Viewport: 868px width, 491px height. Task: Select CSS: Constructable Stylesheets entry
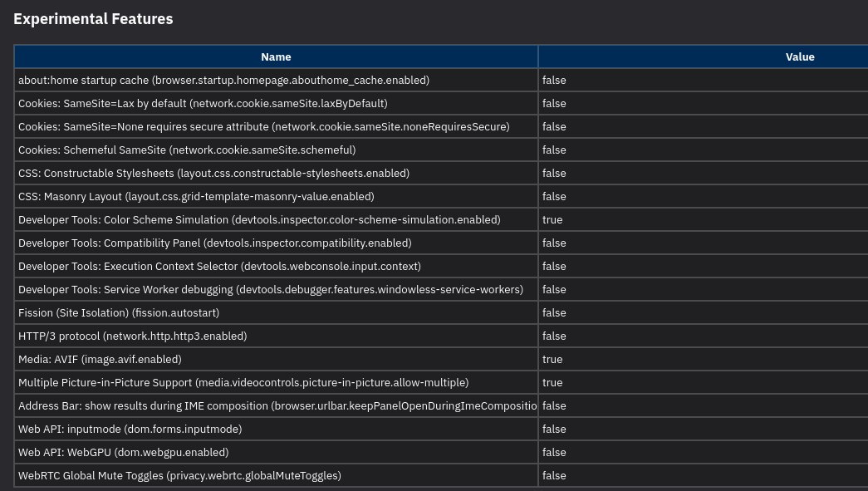point(213,174)
